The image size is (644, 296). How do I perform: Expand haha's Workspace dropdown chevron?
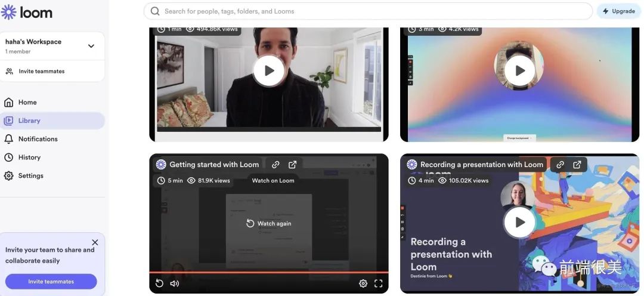91,46
